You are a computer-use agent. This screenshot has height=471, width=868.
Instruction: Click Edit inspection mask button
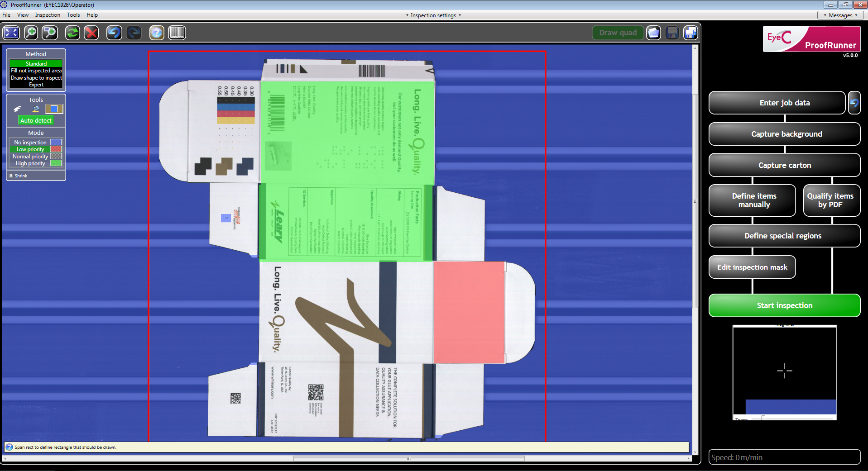click(x=752, y=267)
